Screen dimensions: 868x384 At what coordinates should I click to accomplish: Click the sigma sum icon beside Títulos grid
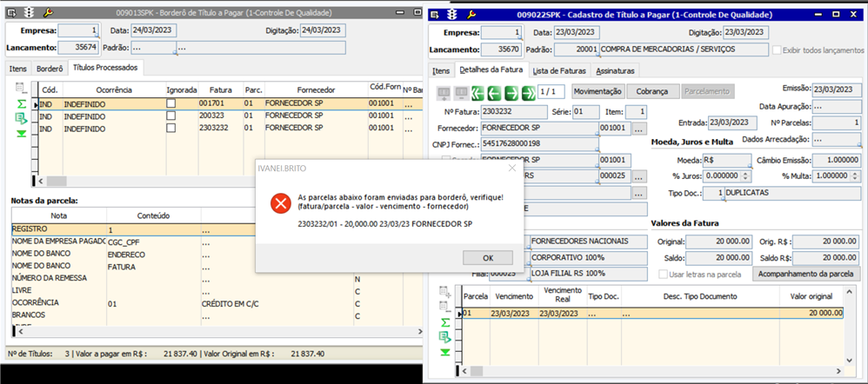coord(20,103)
